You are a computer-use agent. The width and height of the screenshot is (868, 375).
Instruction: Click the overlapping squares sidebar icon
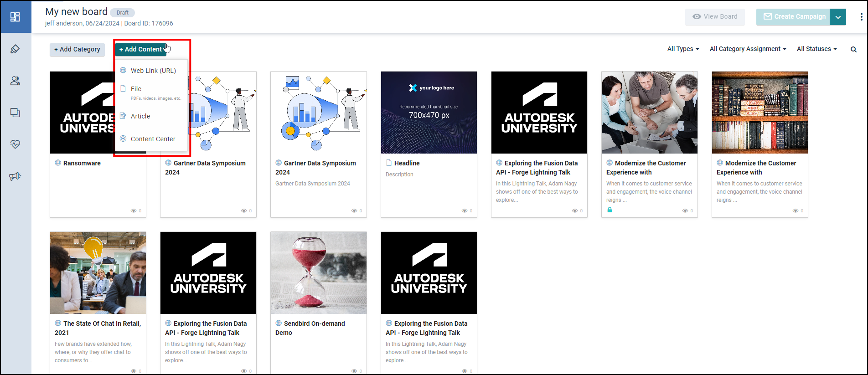click(15, 113)
